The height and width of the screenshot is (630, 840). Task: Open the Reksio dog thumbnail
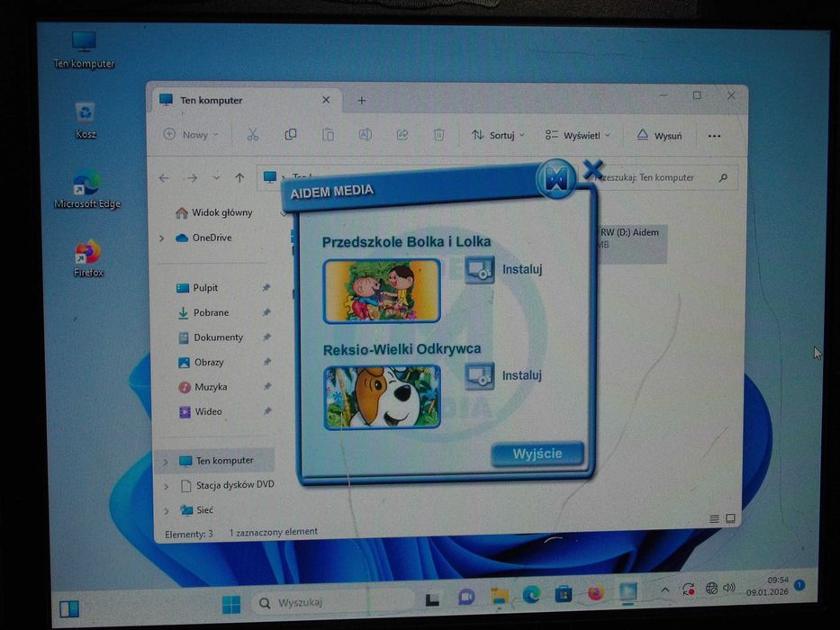pos(382,397)
